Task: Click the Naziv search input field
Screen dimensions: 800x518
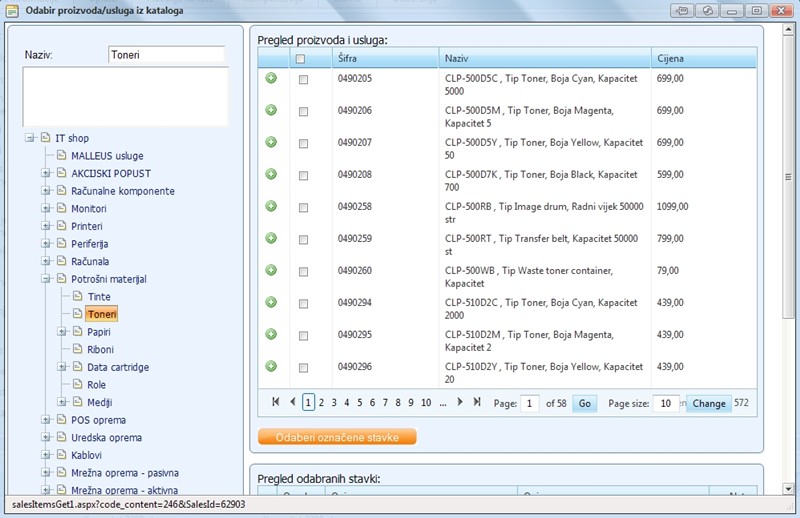Action: tap(166, 55)
